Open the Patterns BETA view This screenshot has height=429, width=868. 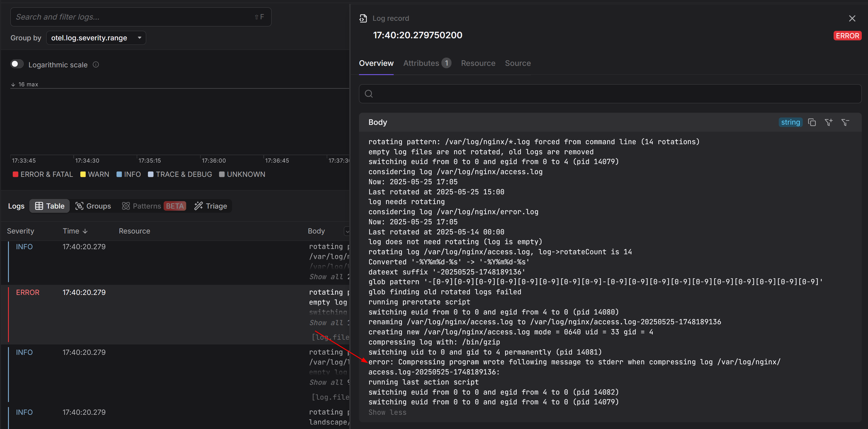coord(154,206)
